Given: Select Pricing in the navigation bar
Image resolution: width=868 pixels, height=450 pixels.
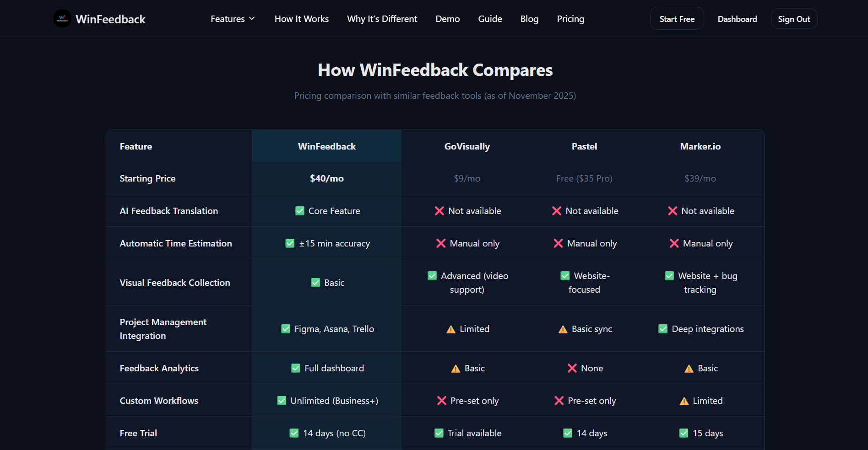Looking at the screenshot, I should coord(570,19).
